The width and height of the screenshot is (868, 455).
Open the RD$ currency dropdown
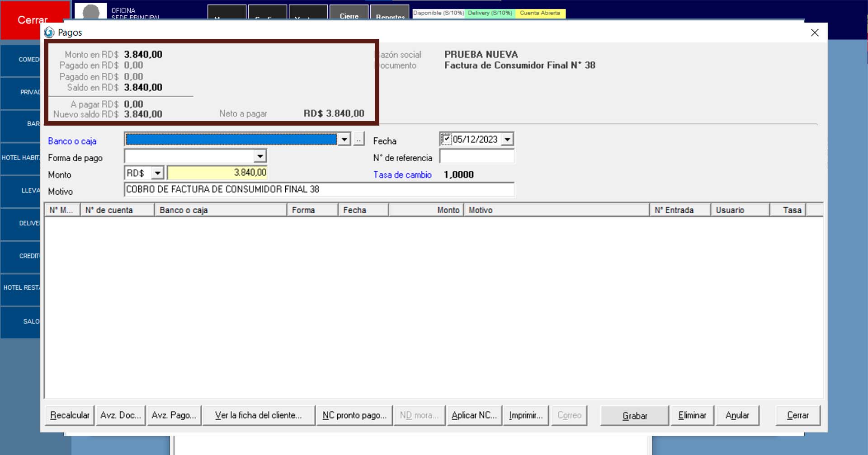click(157, 173)
